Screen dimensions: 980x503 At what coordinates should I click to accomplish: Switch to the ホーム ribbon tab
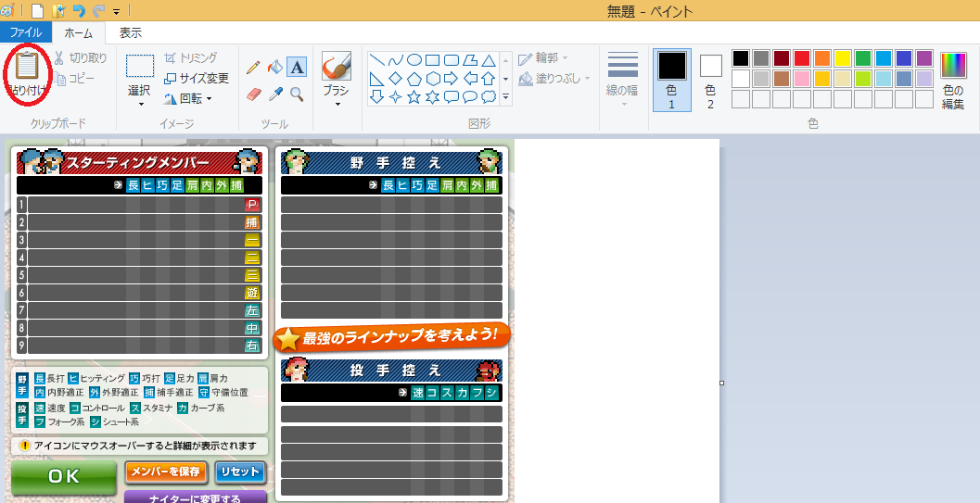click(78, 33)
